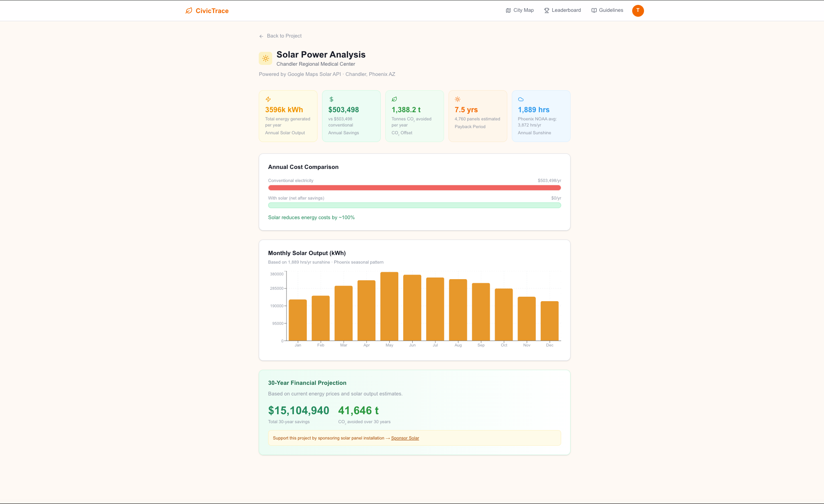Screen dimensions: 824x504
Task: Go to the Guidelines nav item
Action: [611, 10]
